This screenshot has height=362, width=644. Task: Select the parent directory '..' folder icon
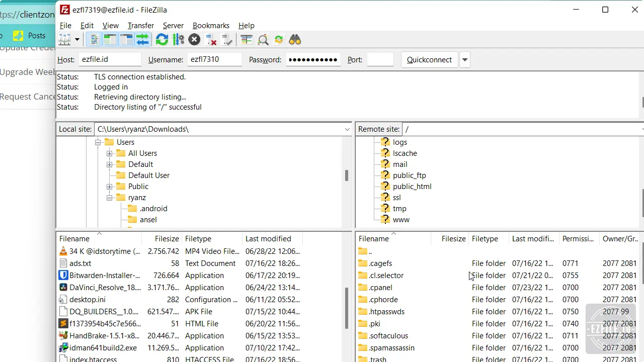pyautogui.click(x=363, y=251)
